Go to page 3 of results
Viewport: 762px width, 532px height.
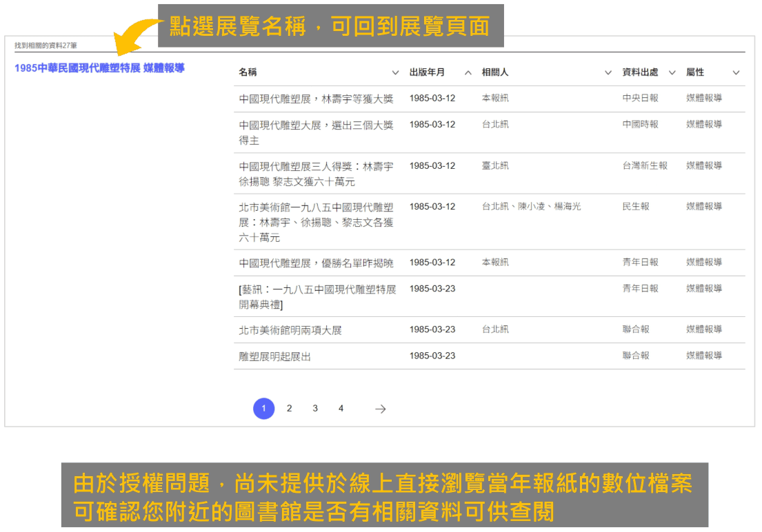pyautogui.click(x=314, y=408)
